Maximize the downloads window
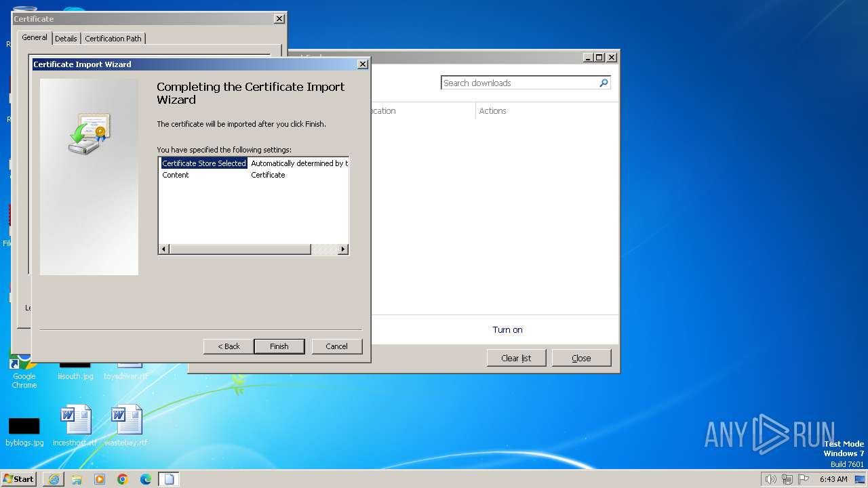868x488 pixels. (x=599, y=58)
